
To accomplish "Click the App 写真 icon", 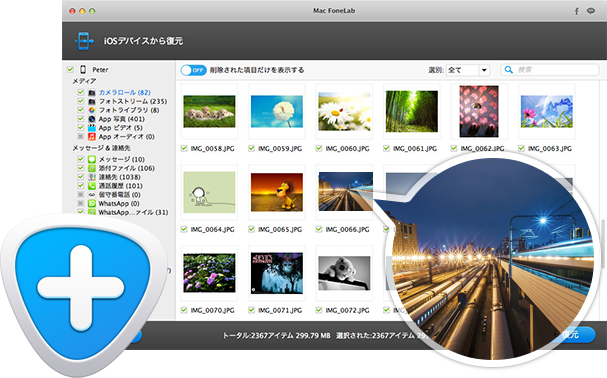I will coord(92,119).
